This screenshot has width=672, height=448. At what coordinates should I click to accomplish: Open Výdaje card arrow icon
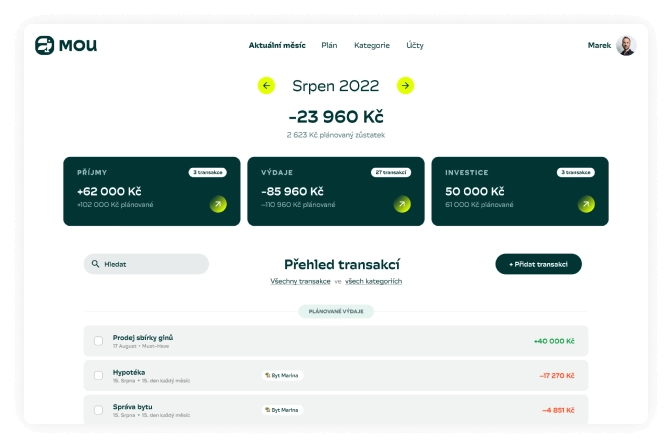click(x=402, y=205)
